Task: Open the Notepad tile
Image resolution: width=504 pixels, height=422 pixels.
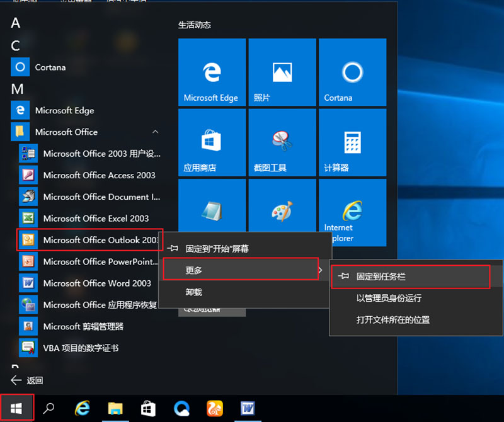Action: tap(212, 206)
